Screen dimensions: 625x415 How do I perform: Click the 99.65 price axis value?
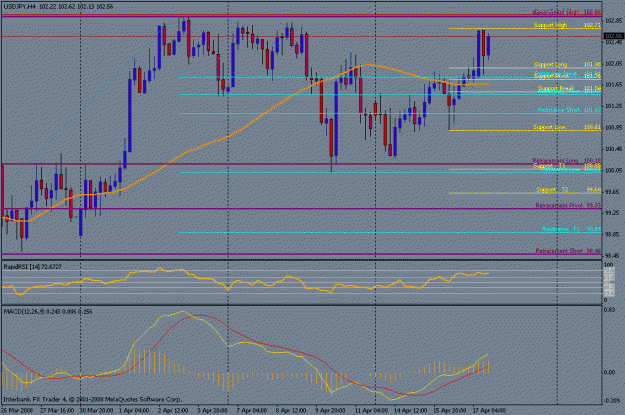[613, 192]
